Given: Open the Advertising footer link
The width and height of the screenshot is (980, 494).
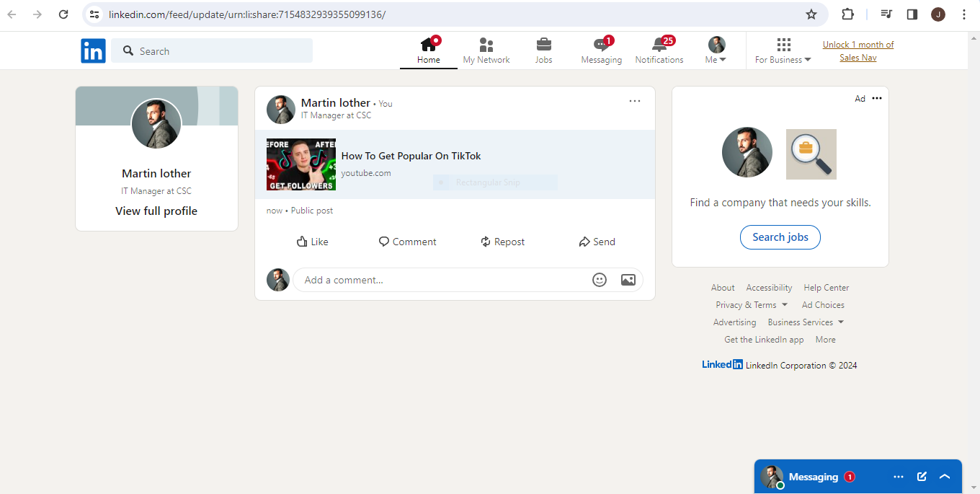Looking at the screenshot, I should click(x=734, y=322).
